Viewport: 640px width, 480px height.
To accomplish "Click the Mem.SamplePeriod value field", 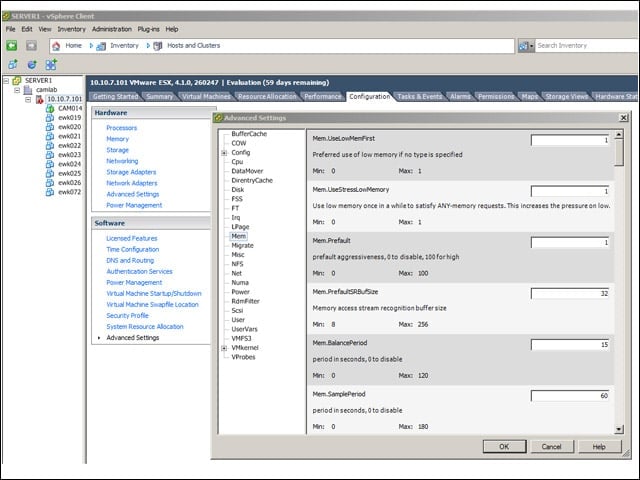I will pos(570,396).
